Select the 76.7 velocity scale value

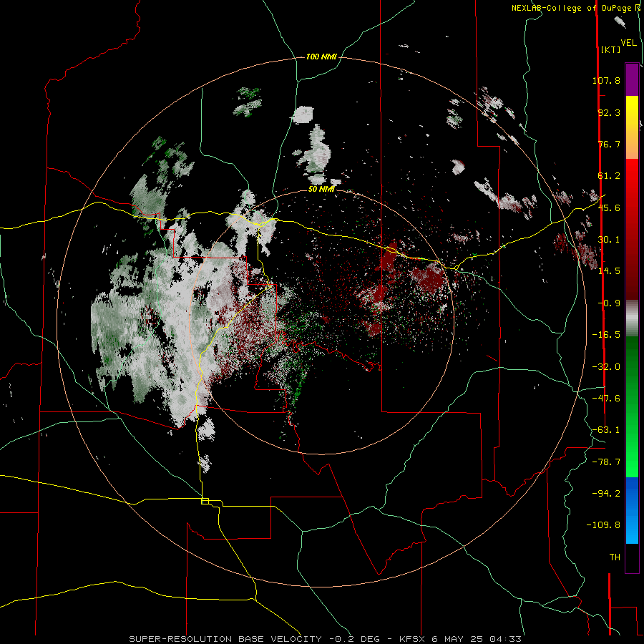(609, 144)
